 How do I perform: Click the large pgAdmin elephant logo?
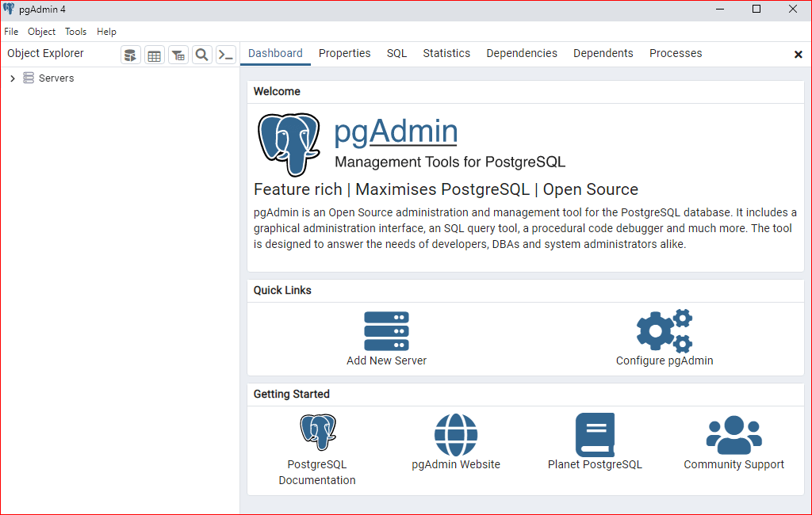tap(289, 144)
